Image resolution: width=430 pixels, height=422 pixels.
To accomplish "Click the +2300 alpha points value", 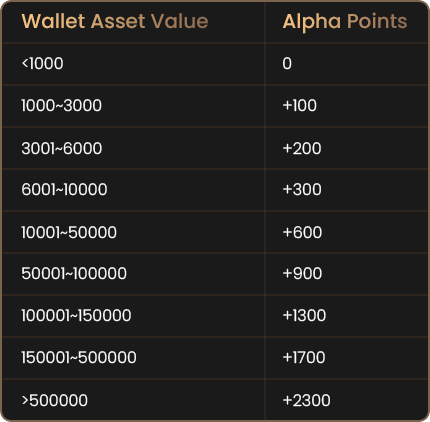I will 307,400.
